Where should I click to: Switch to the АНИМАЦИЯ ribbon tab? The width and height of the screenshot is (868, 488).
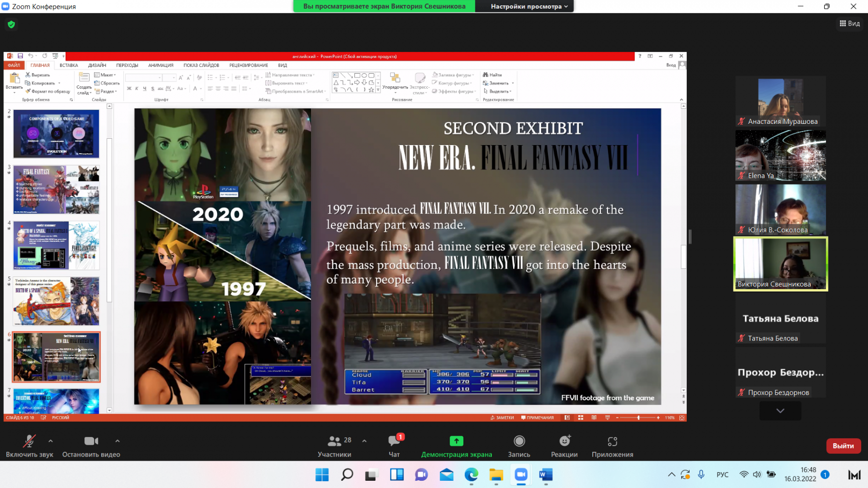161,65
